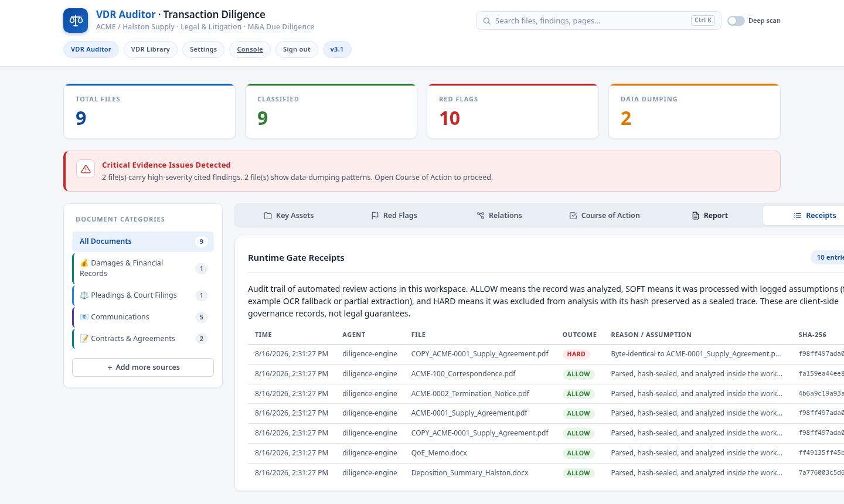The height and width of the screenshot is (504, 844).
Task: Toggle the Deep scan switch
Action: coord(736,21)
